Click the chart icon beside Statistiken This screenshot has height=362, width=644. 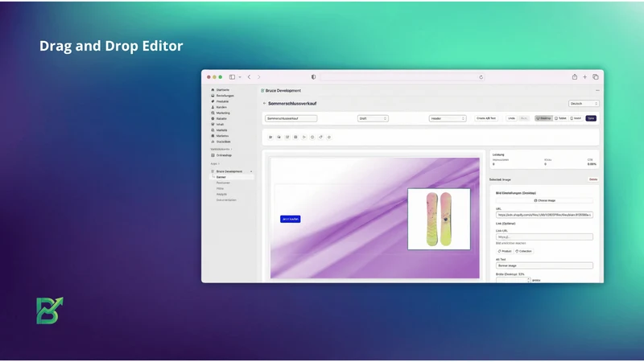coord(213,142)
